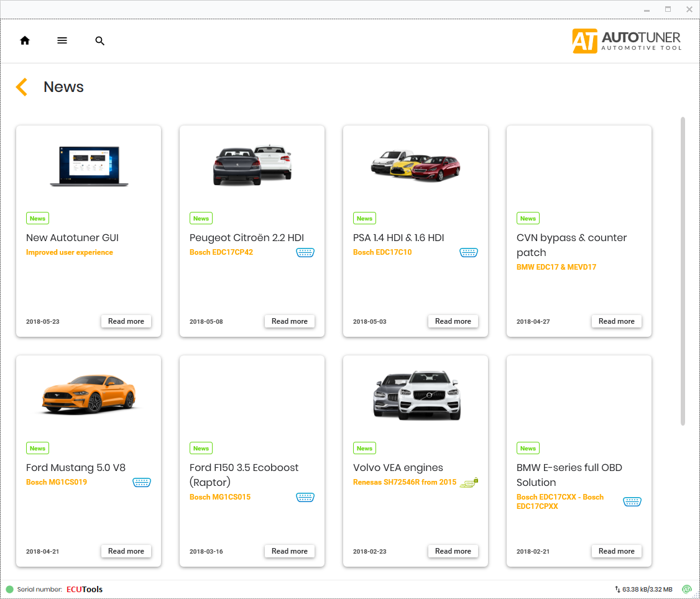Select the PSA 1.4 HDI news title
Screen dimensions: 700x599
tap(398, 237)
